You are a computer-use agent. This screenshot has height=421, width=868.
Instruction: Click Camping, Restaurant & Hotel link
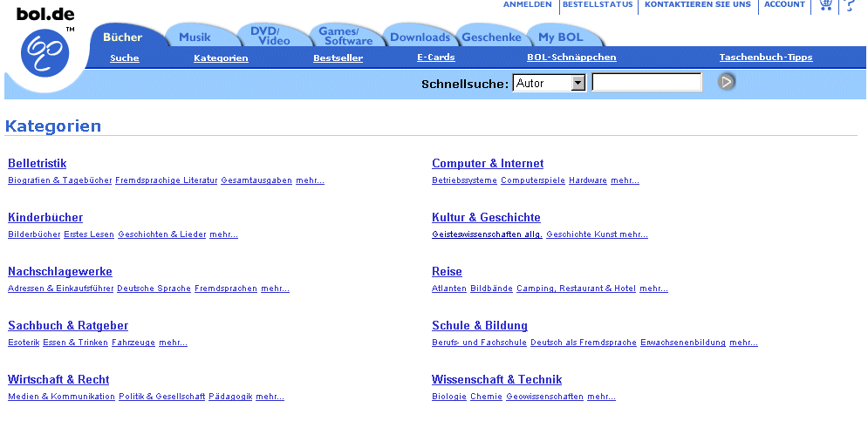(577, 289)
